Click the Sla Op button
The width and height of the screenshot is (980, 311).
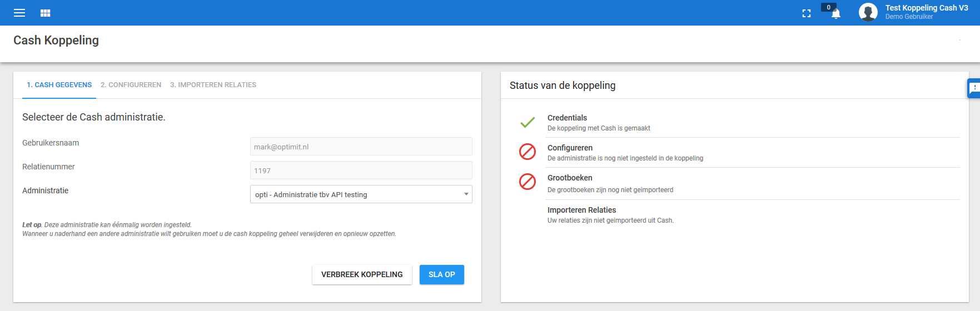pos(442,274)
